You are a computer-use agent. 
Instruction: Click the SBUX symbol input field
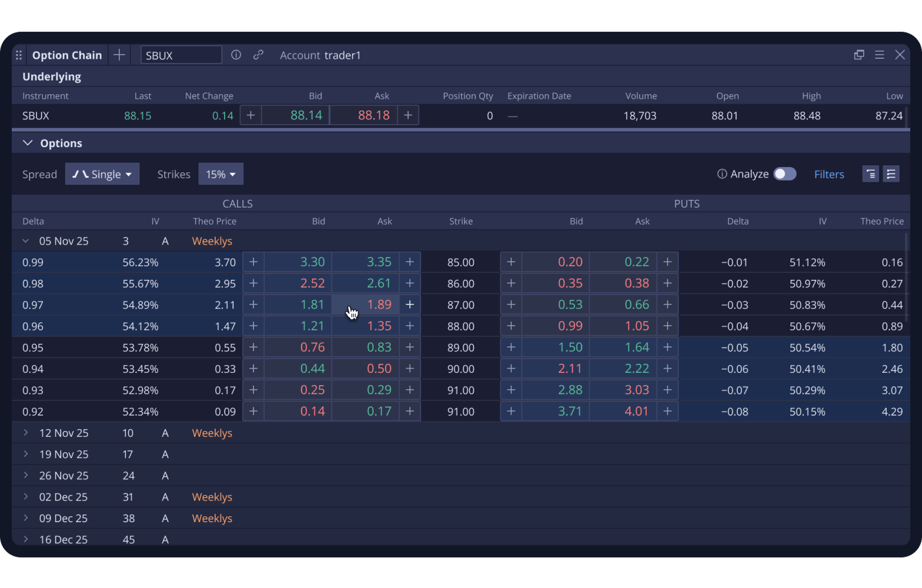click(181, 55)
